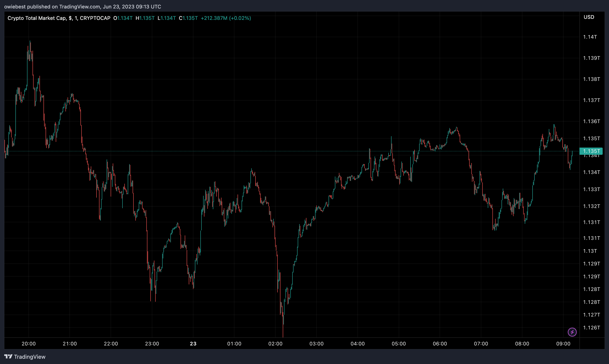Select the low value L1.134T in legend
The width and height of the screenshot is (609, 364).
(x=167, y=18)
